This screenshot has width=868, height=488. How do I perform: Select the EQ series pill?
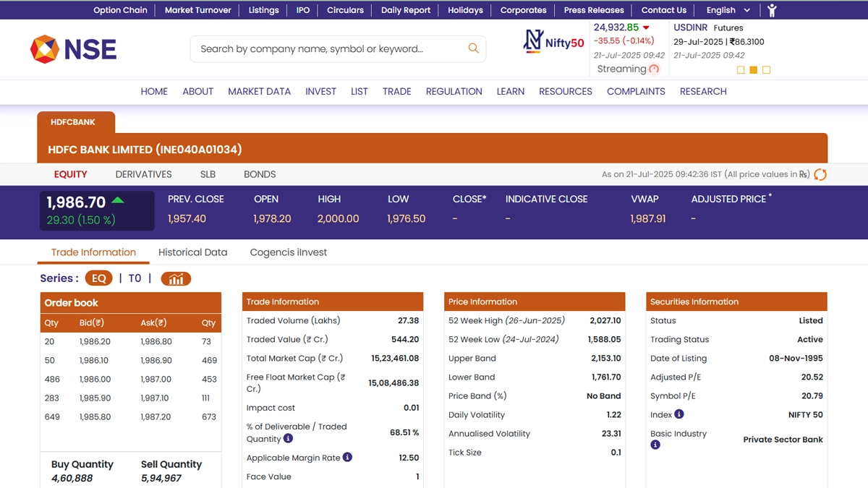point(98,278)
